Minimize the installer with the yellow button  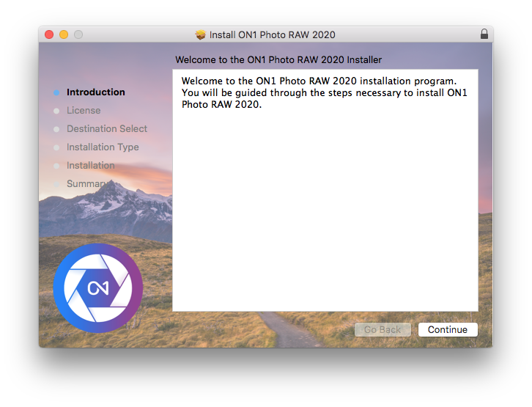pos(64,34)
